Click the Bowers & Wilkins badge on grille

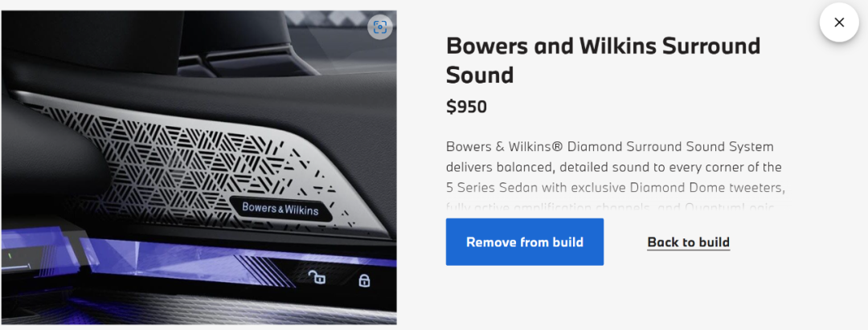[x=280, y=210]
